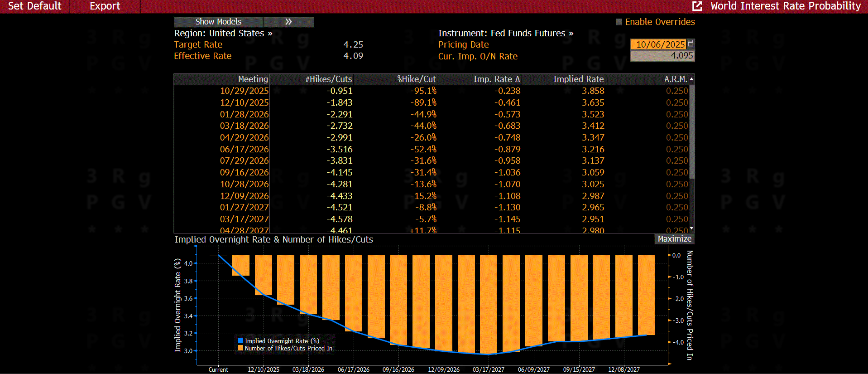Click the table's vertical scrollbar thumb
This screenshot has height=374, width=868.
pos(691,131)
